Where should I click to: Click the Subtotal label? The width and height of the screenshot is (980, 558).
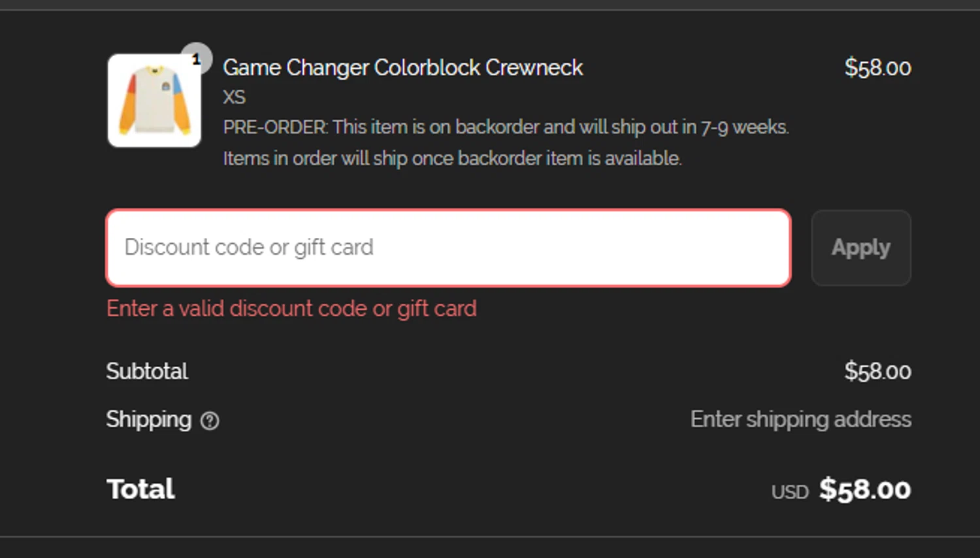point(147,371)
